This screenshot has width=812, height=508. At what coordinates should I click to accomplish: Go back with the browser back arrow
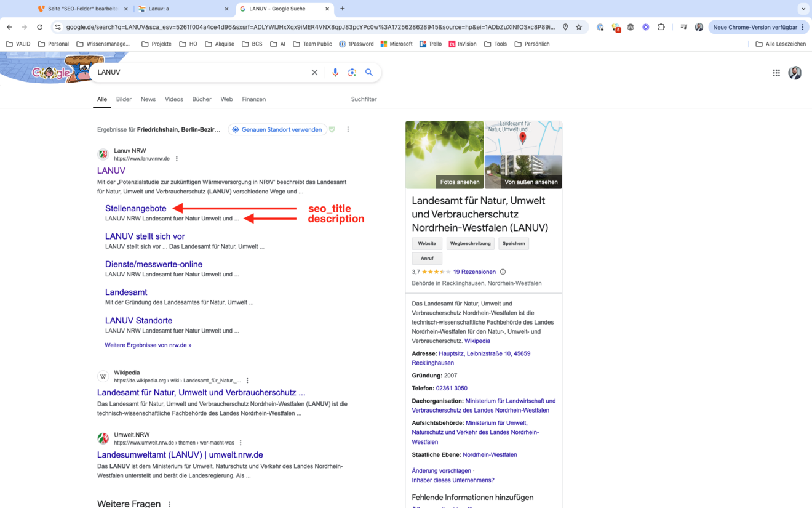(x=9, y=27)
